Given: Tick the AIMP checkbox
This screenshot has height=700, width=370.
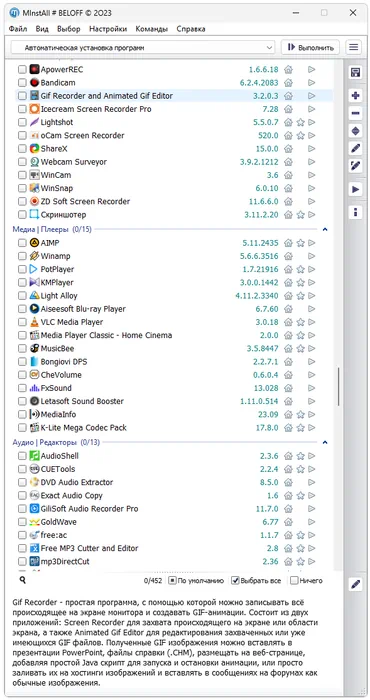Looking at the screenshot, I should (x=22, y=243).
